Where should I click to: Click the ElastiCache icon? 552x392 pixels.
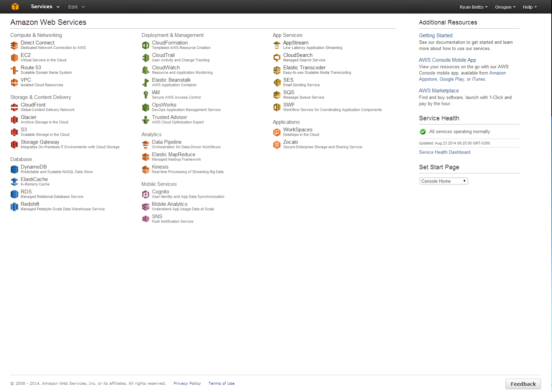pyautogui.click(x=14, y=182)
